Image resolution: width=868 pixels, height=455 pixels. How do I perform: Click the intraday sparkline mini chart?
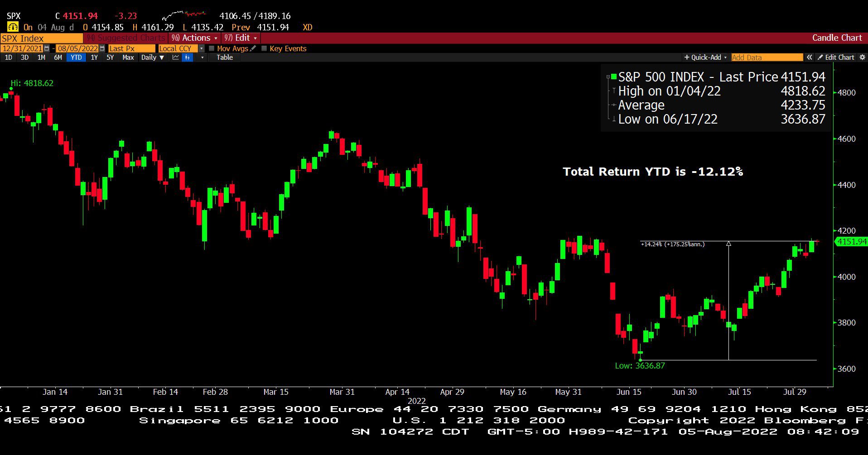184,16
